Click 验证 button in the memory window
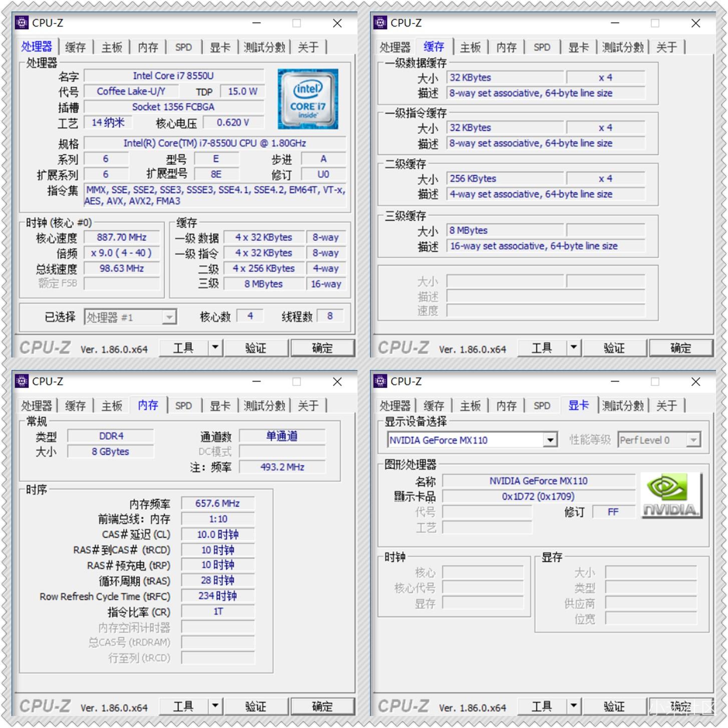 [x=256, y=706]
